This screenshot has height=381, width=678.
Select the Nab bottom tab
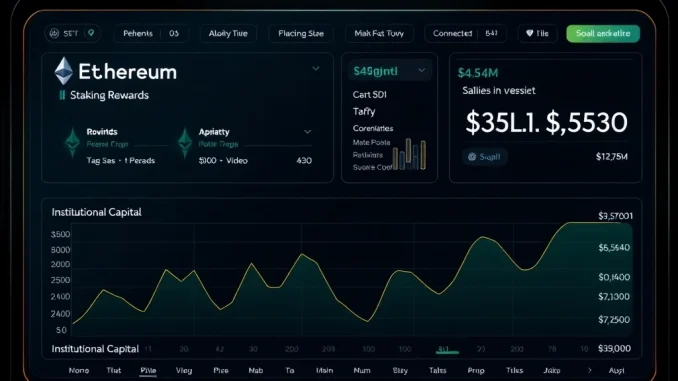256,370
